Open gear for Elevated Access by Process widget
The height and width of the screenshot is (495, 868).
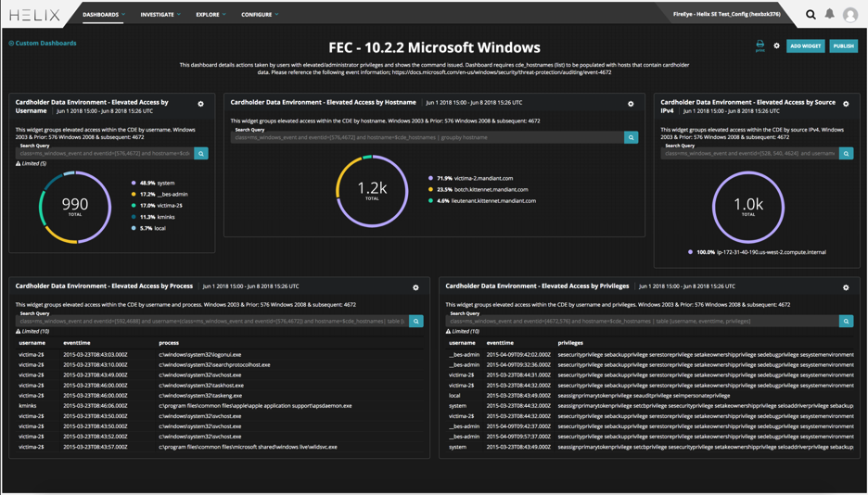pyautogui.click(x=415, y=287)
